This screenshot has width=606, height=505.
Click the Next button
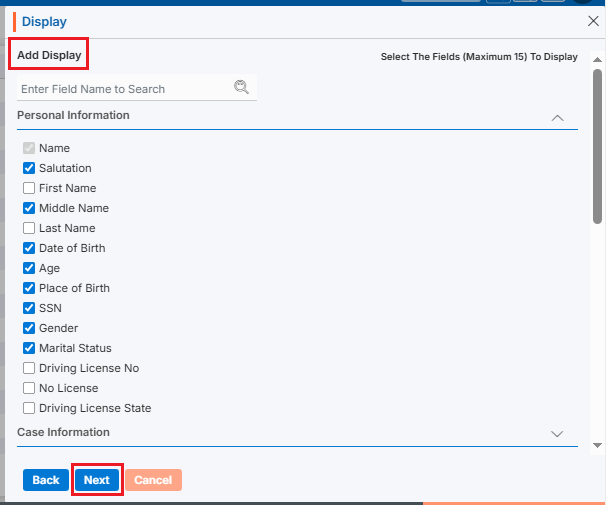click(97, 480)
